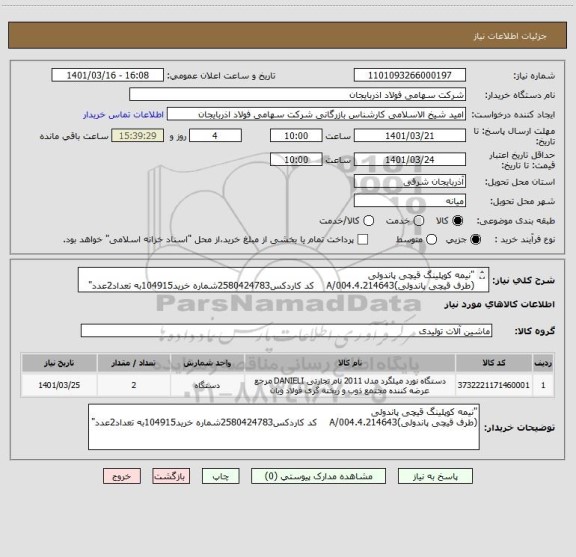Screen dimensions: 576x557
Task: Click the delivery city میانه field
Action: (x=410, y=201)
